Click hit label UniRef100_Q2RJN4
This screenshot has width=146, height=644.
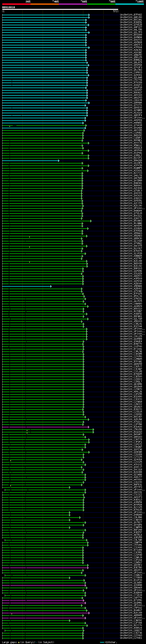point(131,419)
